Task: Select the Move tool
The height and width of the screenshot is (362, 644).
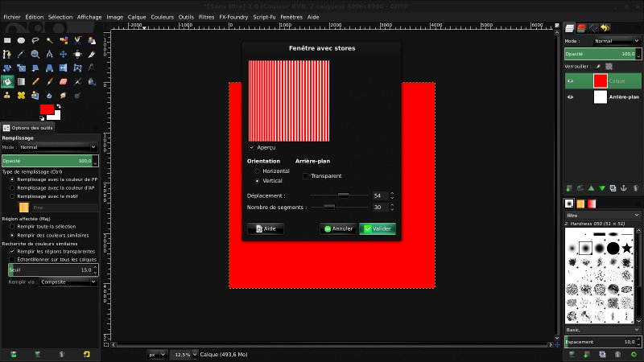Action: 64,54
